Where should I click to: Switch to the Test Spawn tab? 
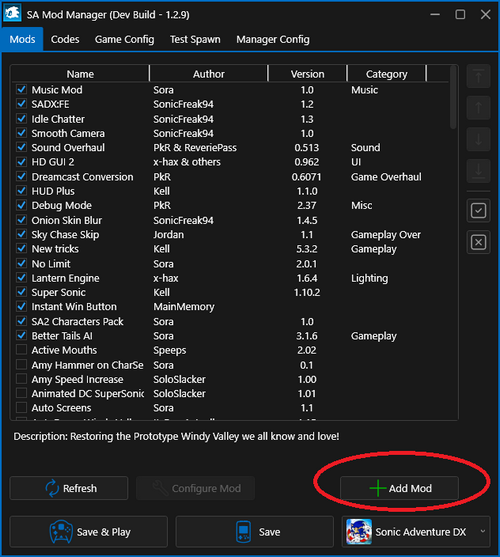pyautogui.click(x=195, y=39)
